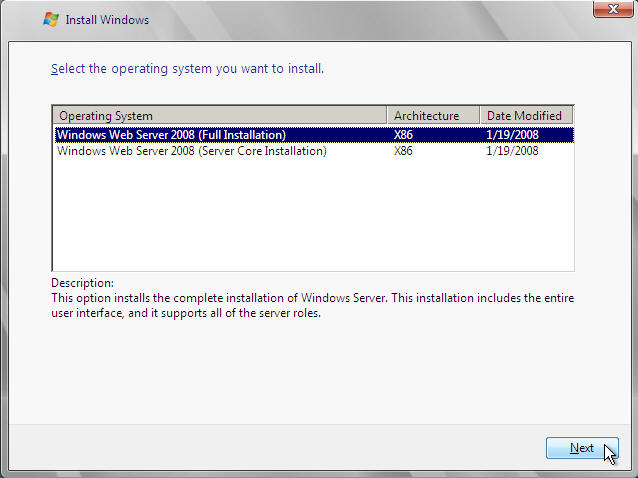Click 1/19/2008 in the Server Core row
Image resolution: width=638 pixels, height=478 pixels.
pyautogui.click(x=512, y=151)
